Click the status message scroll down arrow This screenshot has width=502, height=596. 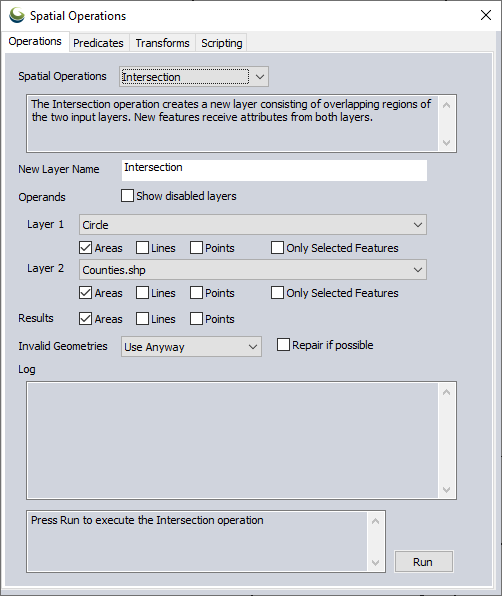(x=375, y=563)
